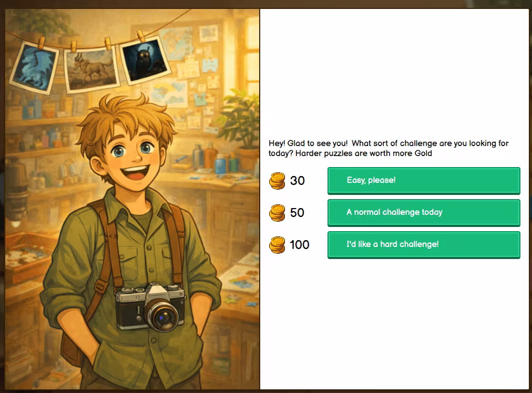
Task: Click the blue dragon hanging photo
Action: 34,67
